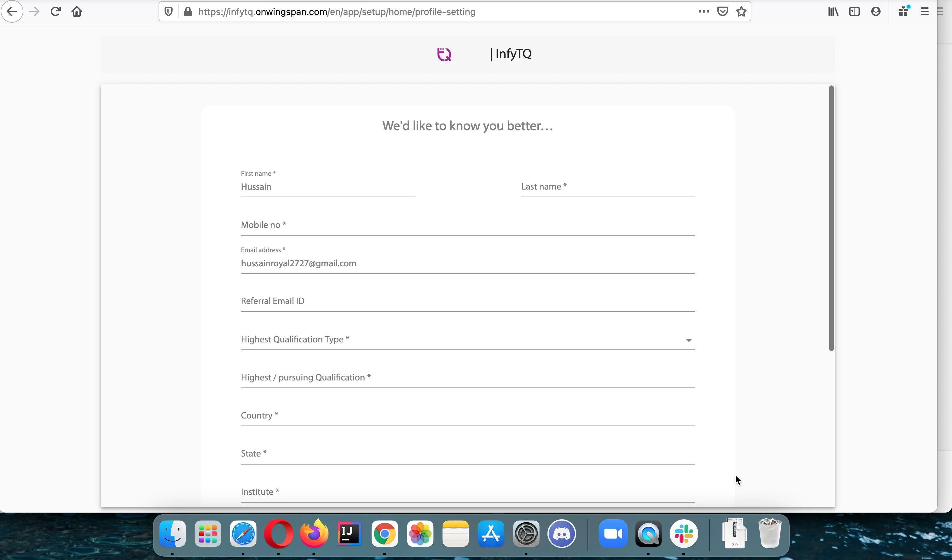Open Firefox account icon
The image size is (952, 560).
(x=876, y=12)
